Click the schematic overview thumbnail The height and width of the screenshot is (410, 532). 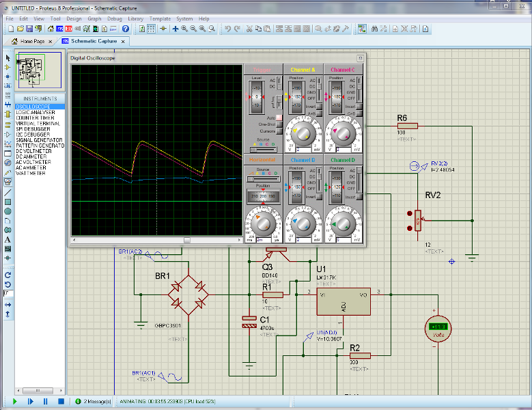[40, 70]
